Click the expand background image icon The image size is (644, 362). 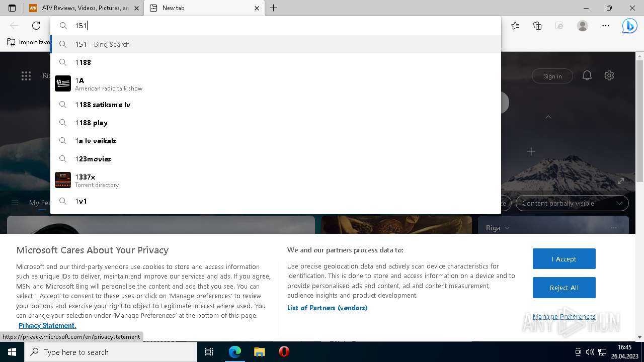pos(621,181)
